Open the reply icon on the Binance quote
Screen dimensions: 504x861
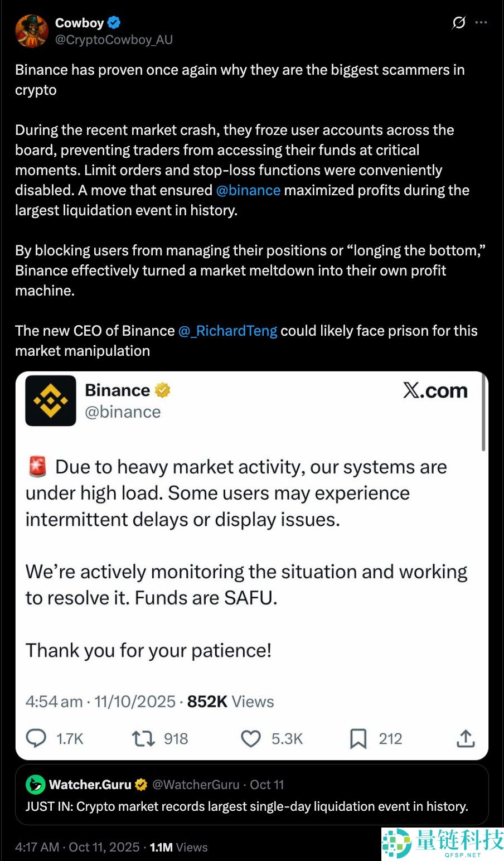36,738
